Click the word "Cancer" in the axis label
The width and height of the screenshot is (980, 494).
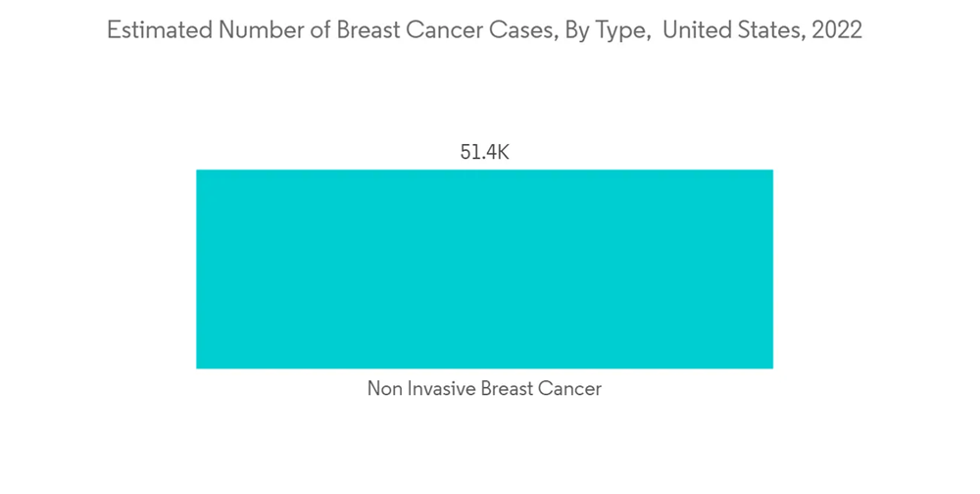pos(572,389)
